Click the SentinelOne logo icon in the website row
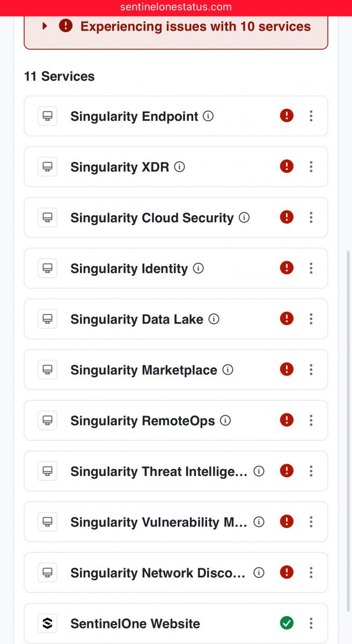Viewport: 352px width, 644px height. [x=47, y=623]
